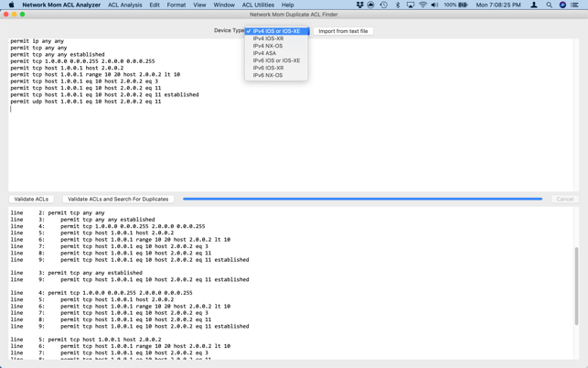Click the green zoom window button
Screen dimensions: 588x368
click(22, 15)
